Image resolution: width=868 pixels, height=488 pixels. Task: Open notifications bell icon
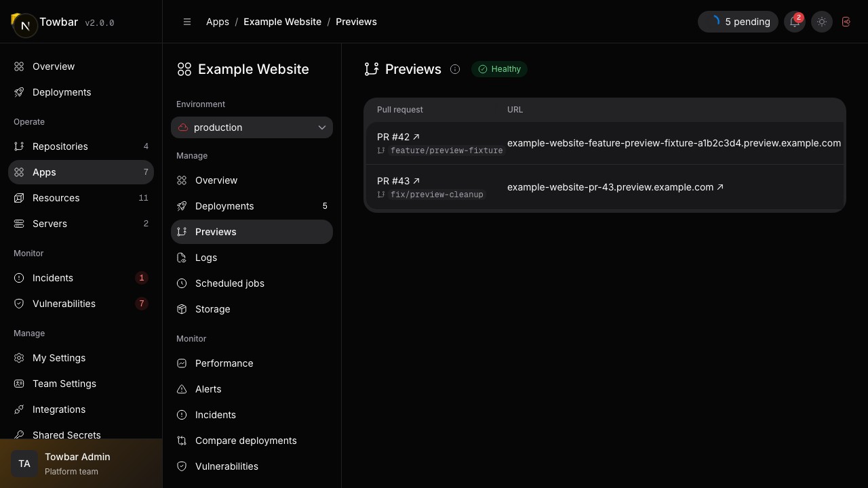tap(795, 22)
